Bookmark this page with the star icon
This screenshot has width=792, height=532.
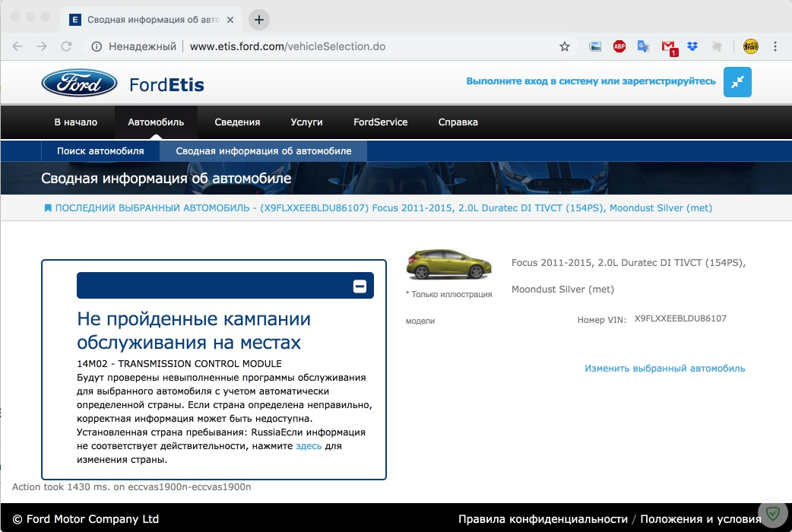click(x=565, y=46)
